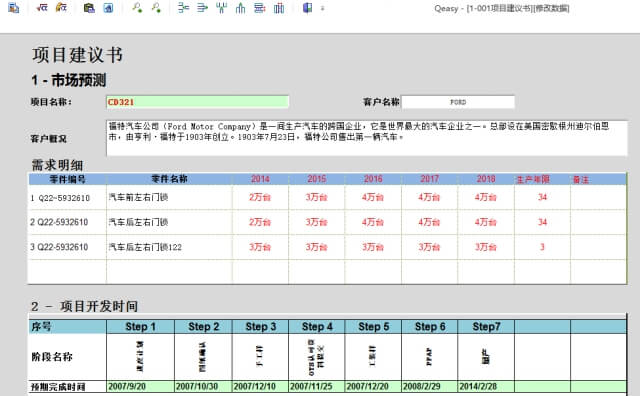Screen dimensions: 640x396
Task: Click the red square-root formula icon
Action: [x=42, y=8]
